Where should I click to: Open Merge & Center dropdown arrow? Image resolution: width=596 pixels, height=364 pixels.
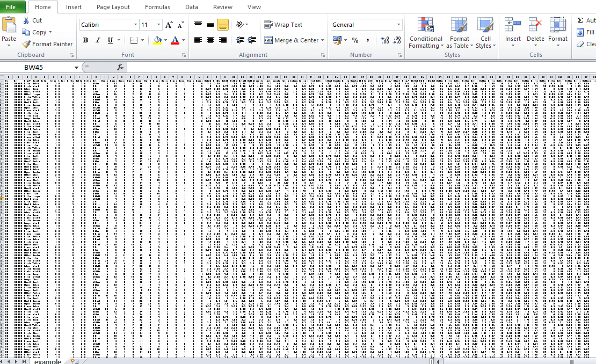coord(323,40)
